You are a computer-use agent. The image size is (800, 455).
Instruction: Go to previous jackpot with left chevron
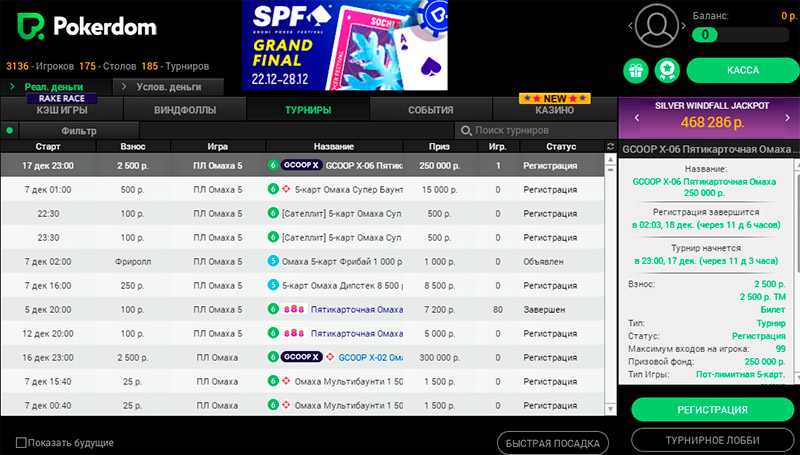tap(637, 118)
